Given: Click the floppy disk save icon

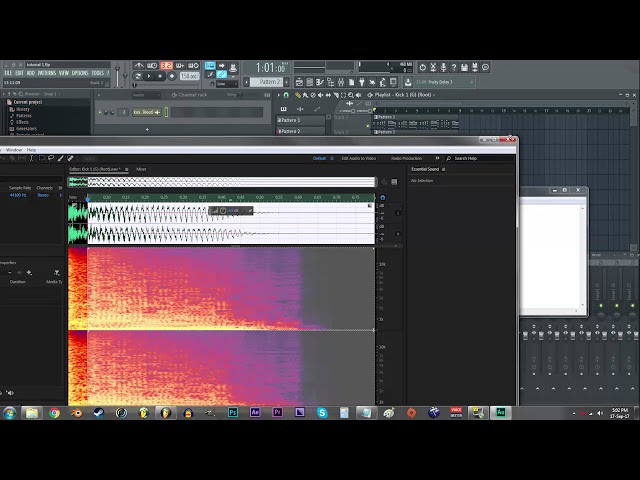Looking at the screenshot, I should click(x=464, y=67).
